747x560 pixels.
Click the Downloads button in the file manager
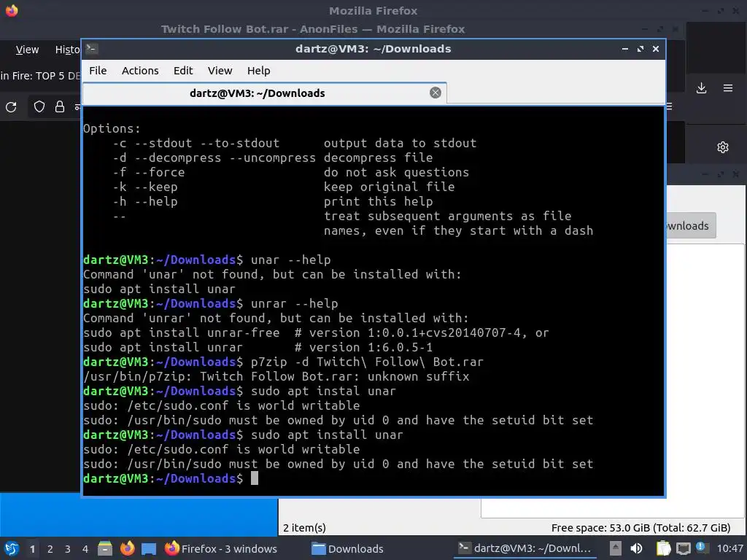[x=692, y=226]
